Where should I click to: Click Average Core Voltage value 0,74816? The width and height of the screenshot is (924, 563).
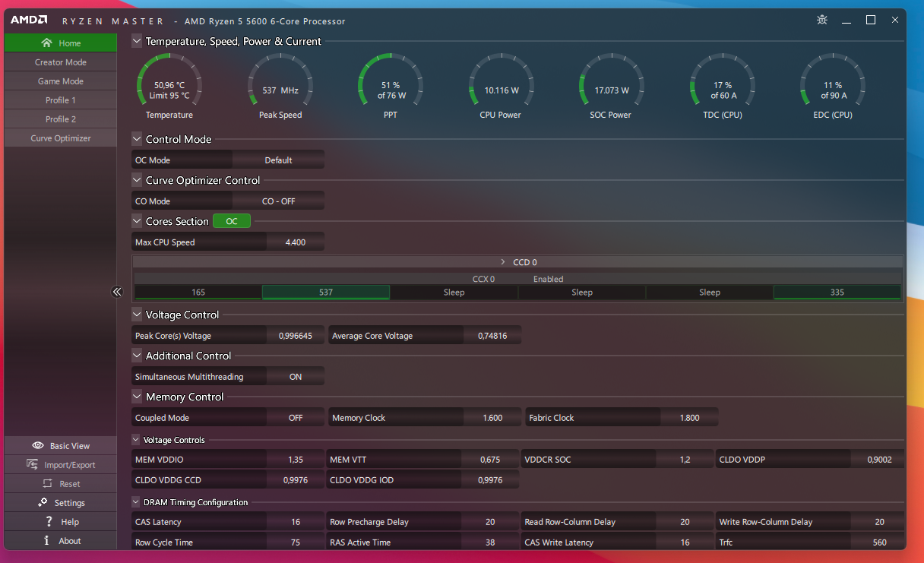(492, 336)
